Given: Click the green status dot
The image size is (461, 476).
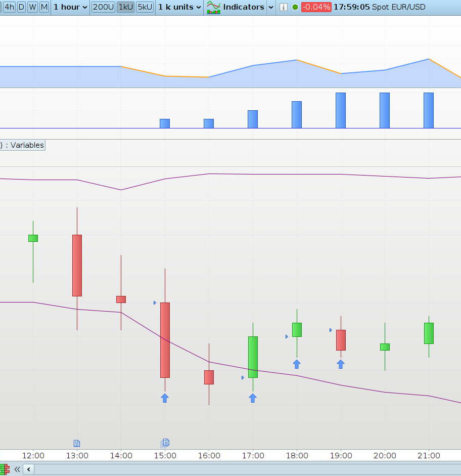Looking at the screenshot, I should point(295,7).
